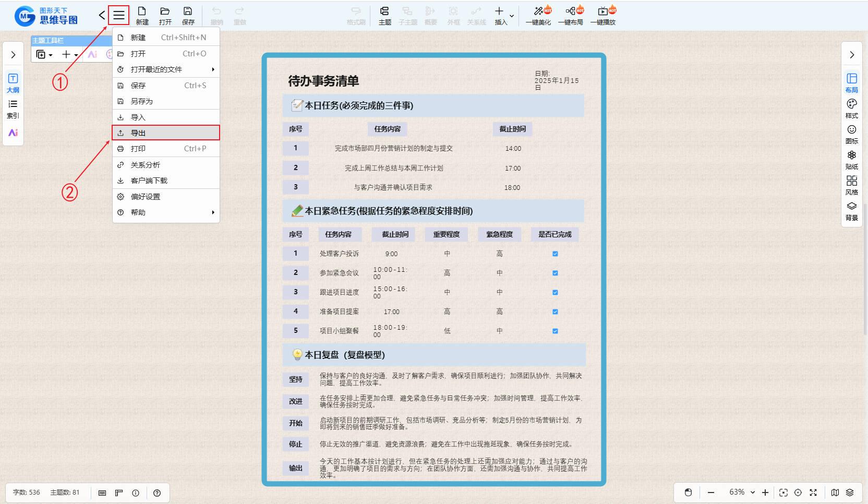
Task: Uncheck completion box for 处理客户投诉
Action: 555,254
